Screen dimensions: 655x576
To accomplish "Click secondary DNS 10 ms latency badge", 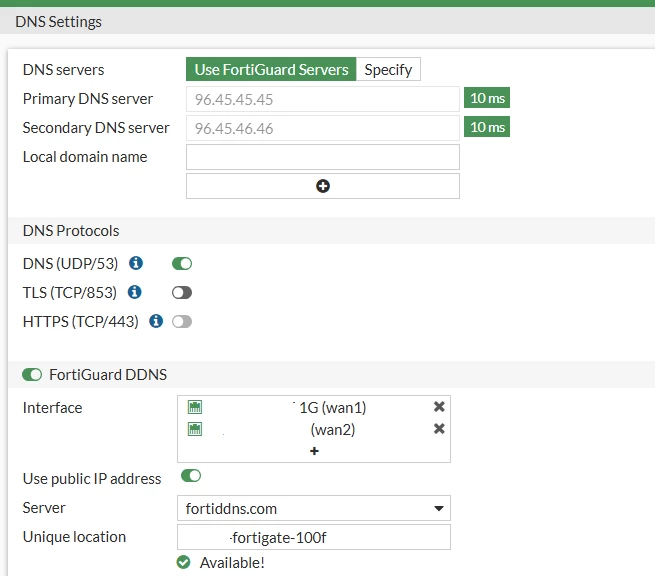I will 487,127.
